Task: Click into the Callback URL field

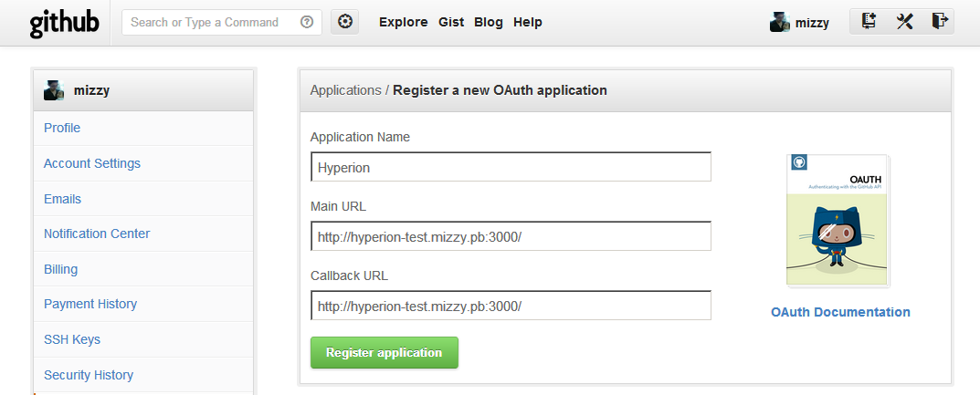Action: (511, 306)
